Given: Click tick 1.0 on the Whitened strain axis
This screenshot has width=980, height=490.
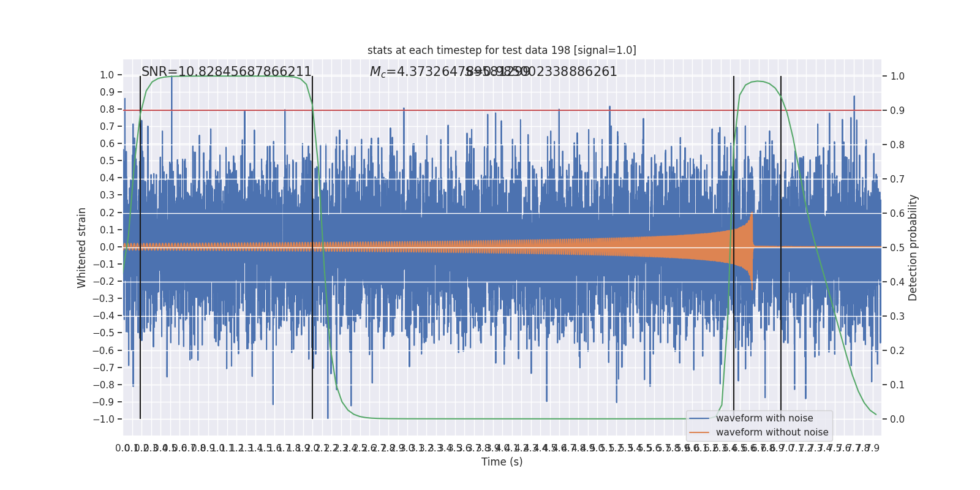Looking at the screenshot, I should 107,75.
